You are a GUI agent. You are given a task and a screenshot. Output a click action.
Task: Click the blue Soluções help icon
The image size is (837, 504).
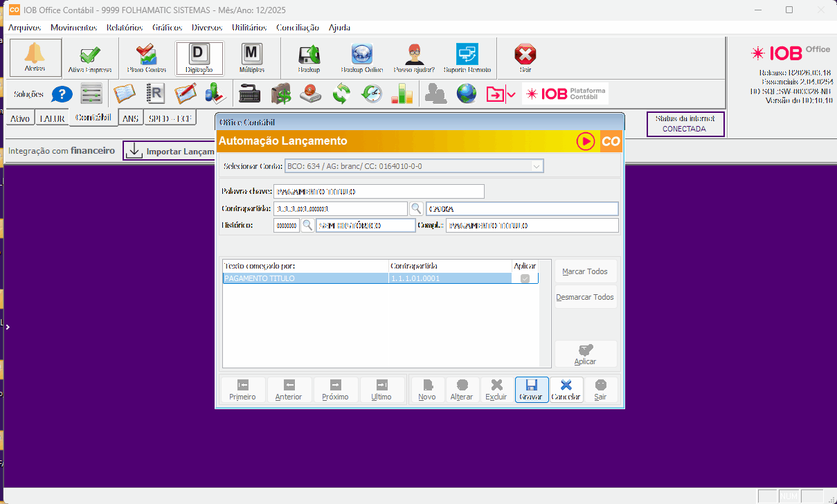pyautogui.click(x=62, y=94)
